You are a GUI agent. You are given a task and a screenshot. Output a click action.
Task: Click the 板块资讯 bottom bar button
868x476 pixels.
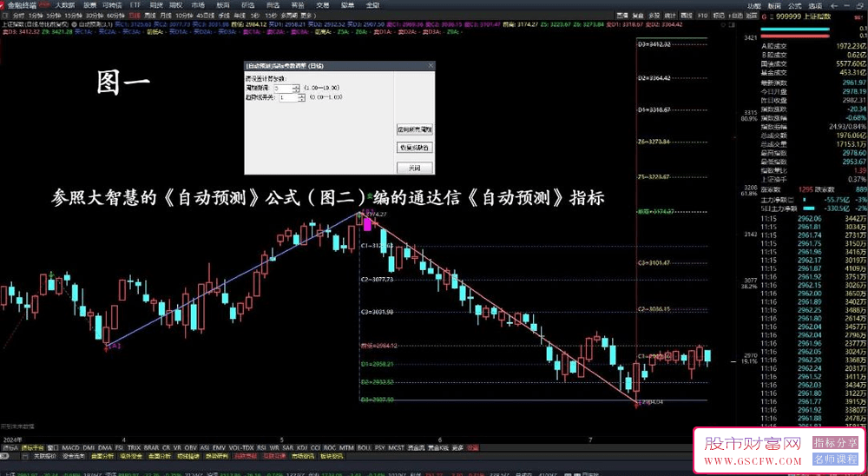point(331,457)
